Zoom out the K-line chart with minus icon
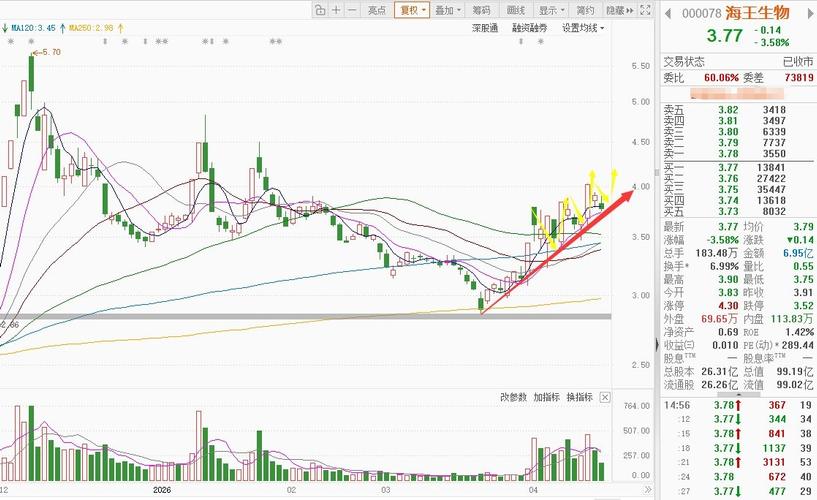Screen dimensions: 817x500 point(353,10)
